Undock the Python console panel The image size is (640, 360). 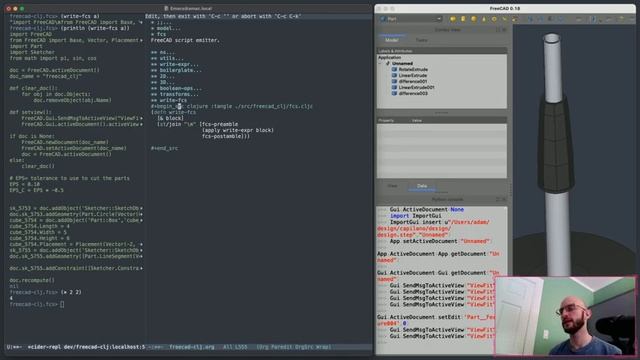[498, 199]
